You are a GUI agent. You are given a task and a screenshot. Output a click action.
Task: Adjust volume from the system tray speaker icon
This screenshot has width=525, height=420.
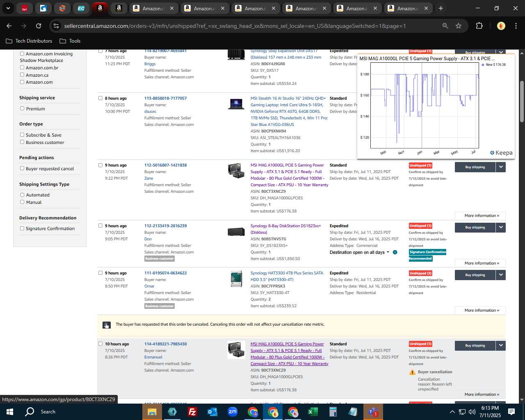click(x=472, y=412)
